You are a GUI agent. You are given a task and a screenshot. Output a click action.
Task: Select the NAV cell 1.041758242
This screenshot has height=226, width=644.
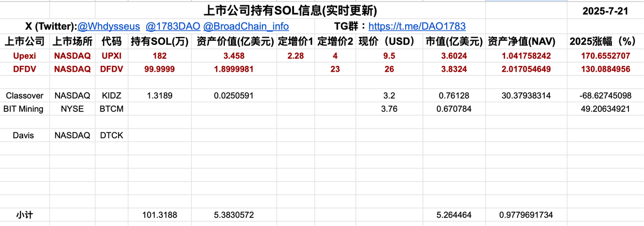coord(527,56)
